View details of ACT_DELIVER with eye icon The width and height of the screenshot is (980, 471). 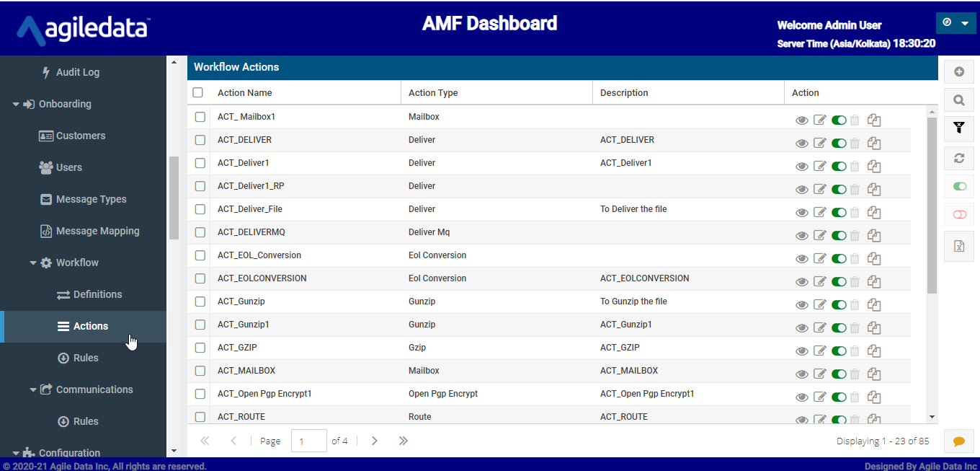point(801,144)
